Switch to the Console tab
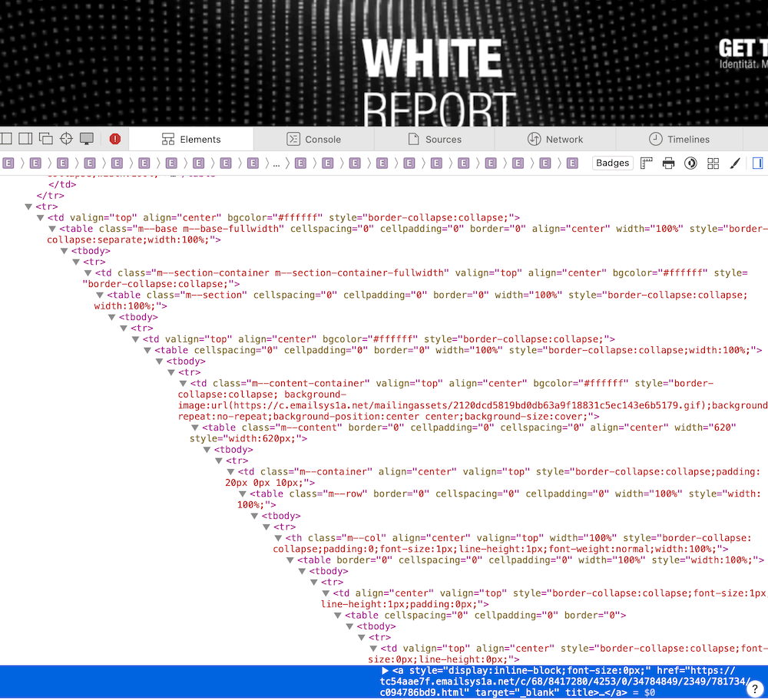This screenshot has width=768, height=700. click(313, 139)
